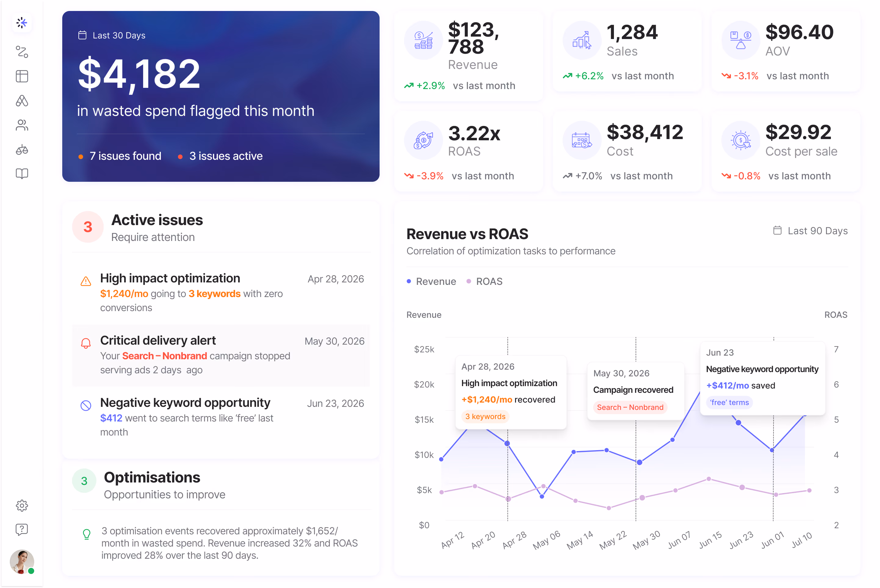The width and height of the screenshot is (880, 588).
Task: Open the book guide sidebar icon
Action: tap(22, 174)
